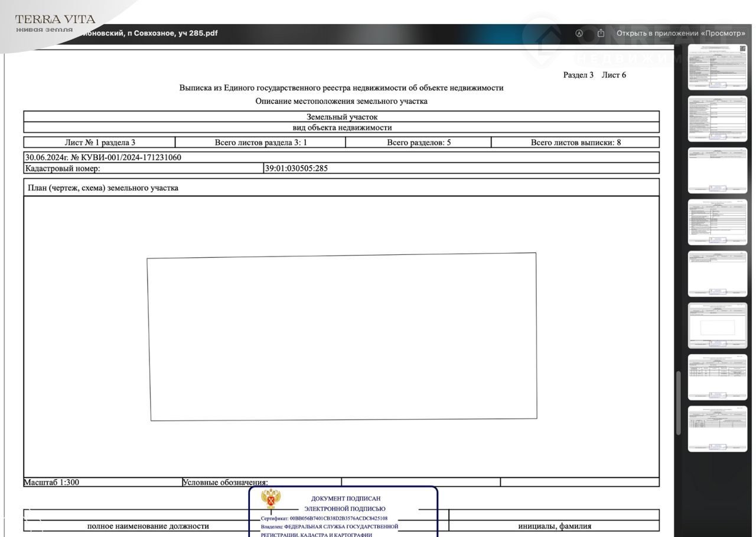Click inside the land plot outline drawing
Image resolution: width=756 pixels, height=537 pixels.
[343, 336]
